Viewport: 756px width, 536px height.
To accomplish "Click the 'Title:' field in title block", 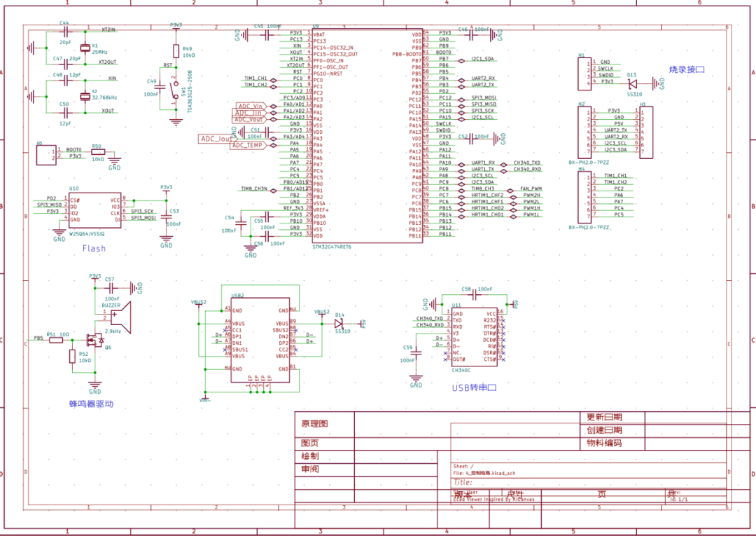I will [x=463, y=483].
